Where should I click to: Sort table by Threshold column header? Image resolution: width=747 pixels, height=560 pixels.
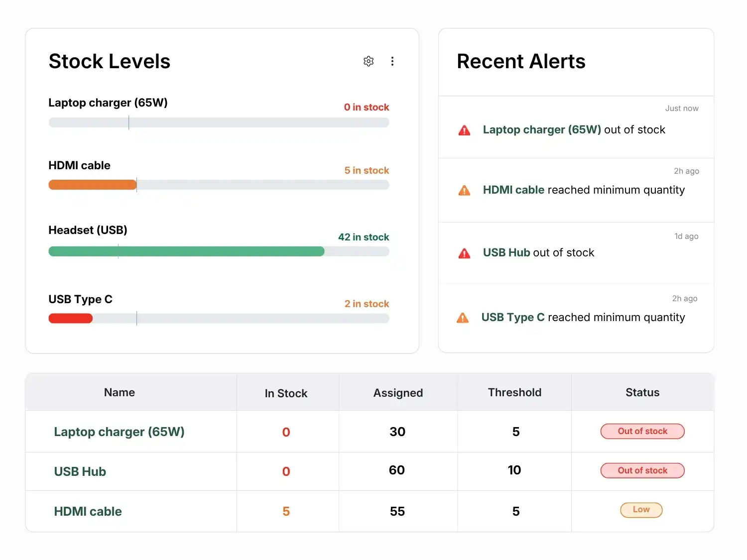point(514,392)
